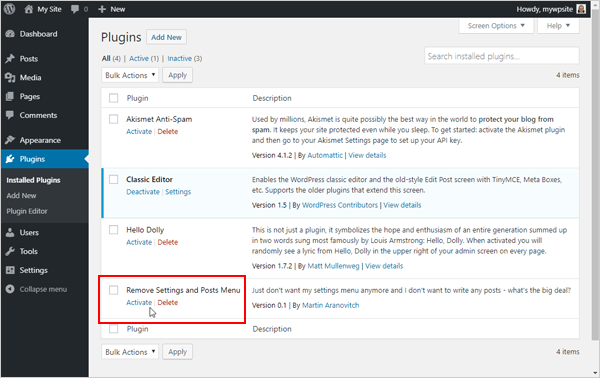The image size is (600, 378).
Task: Click the comments bubble icon in admin bar
Action: click(75, 9)
